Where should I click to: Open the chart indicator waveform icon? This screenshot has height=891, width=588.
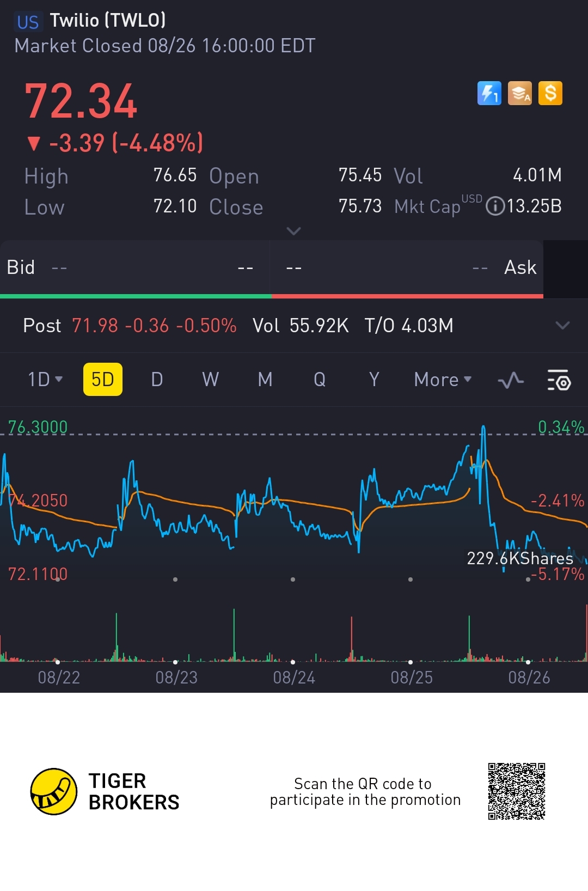point(511,380)
